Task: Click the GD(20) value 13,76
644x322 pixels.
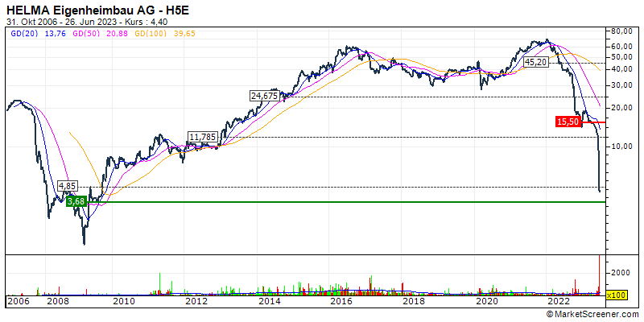Action: pos(56,34)
